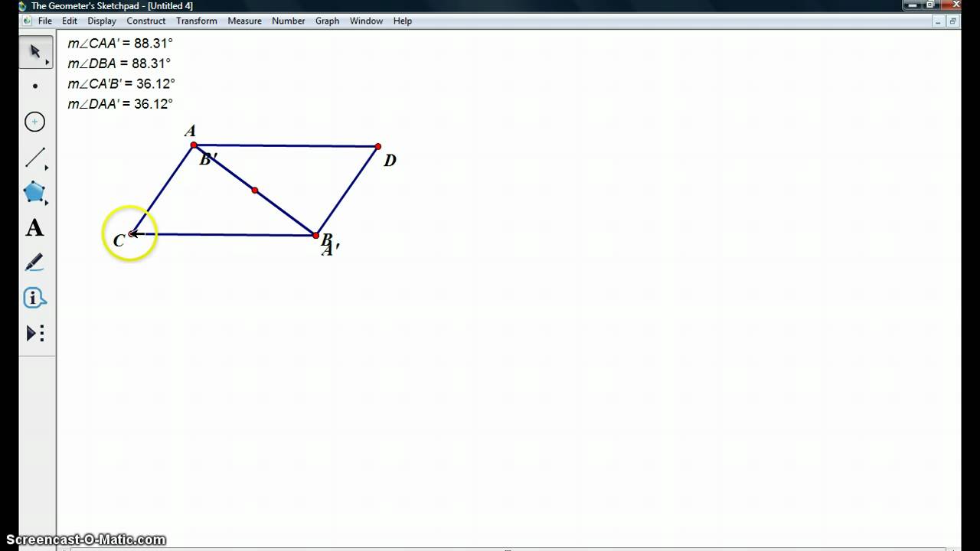Click the label A above the top vertex
This screenshot has width=980, height=551.
click(190, 132)
